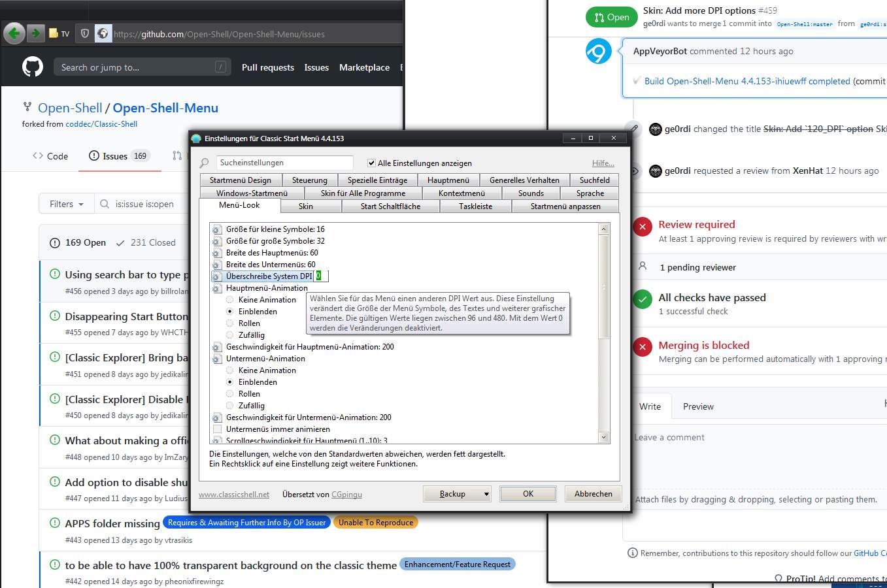Select Zufällig under Hauptmenü-Animation
The height and width of the screenshot is (588, 887).
230,335
